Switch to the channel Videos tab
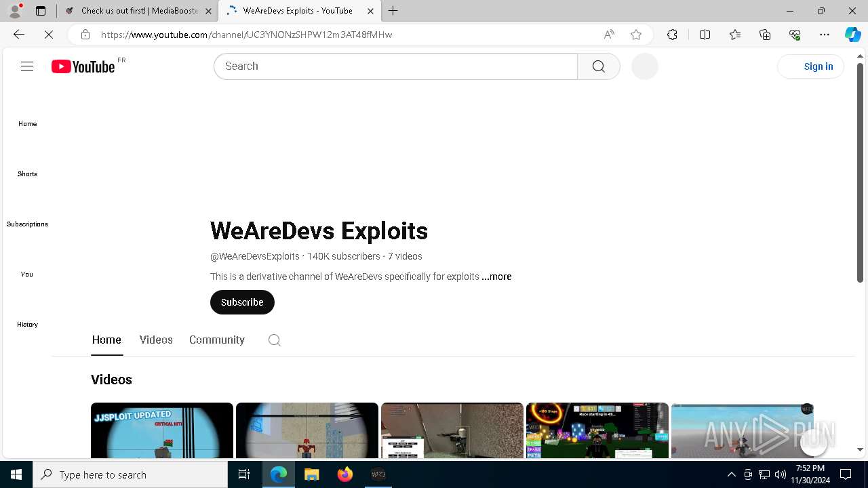This screenshot has height=488, width=868. (156, 340)
